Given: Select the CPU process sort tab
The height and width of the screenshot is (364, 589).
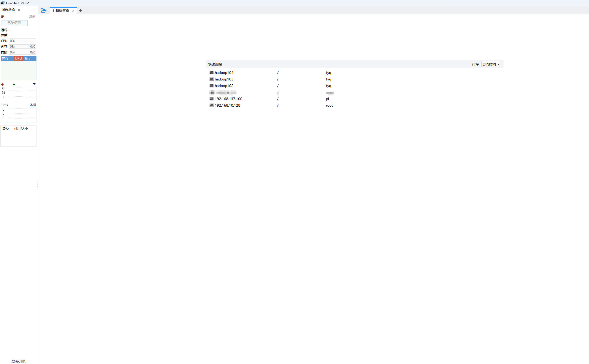Looking at the screenshot, I should coord(18,58).
